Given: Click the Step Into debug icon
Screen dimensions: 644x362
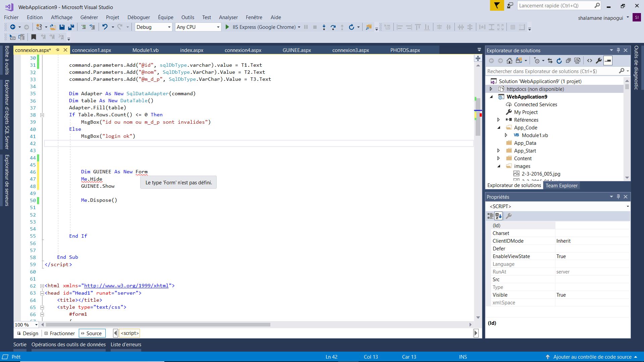Looking at the screenshot, I should point(324,27).
